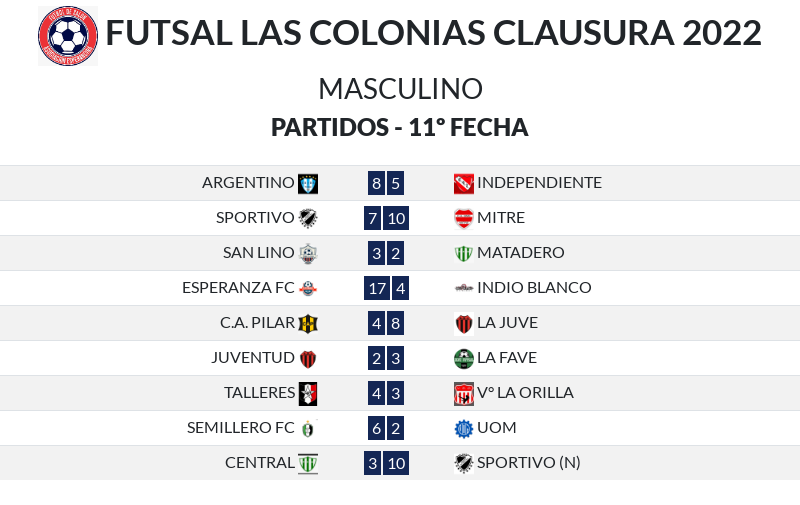The image size is (800, 505).
Task: Click the Esperanza FC score of 17
Action: [x=377, y=288]
